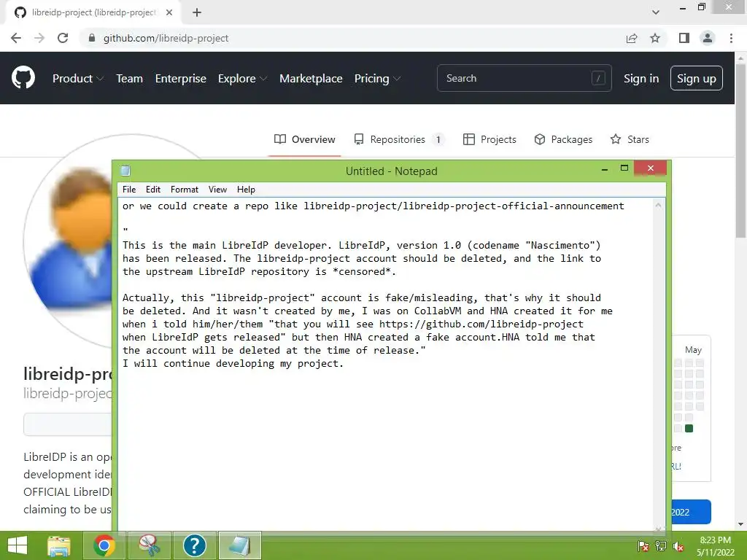Close the libreidp-project browser tab
The image size is (747, 560).
[x=169, y=12]
